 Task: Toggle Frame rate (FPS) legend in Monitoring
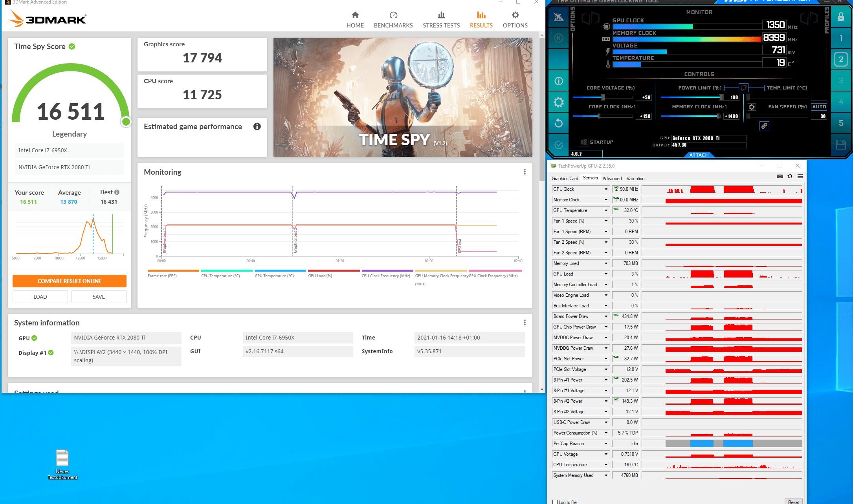[x=173, y=274]
